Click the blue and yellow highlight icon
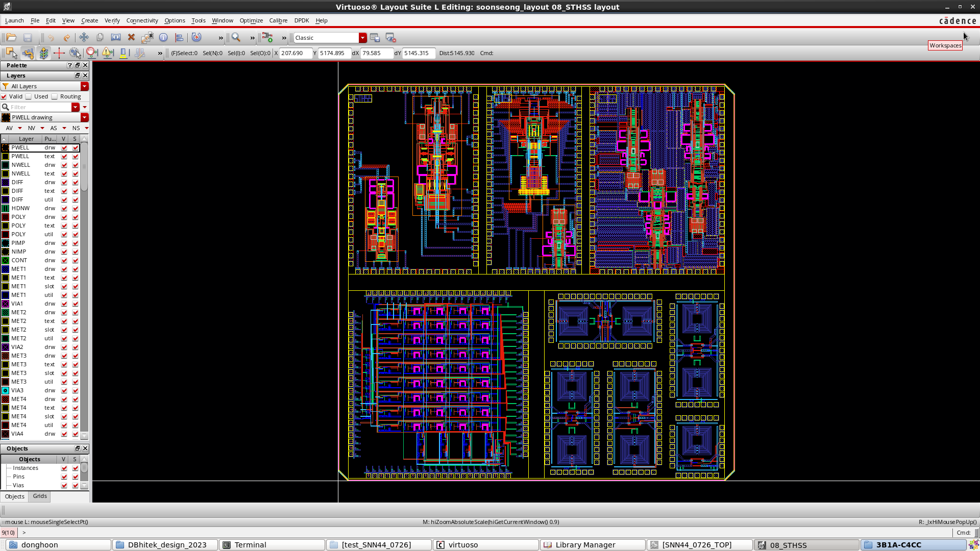This screenshot has height=551, width=980. click(x=124, y=53)
